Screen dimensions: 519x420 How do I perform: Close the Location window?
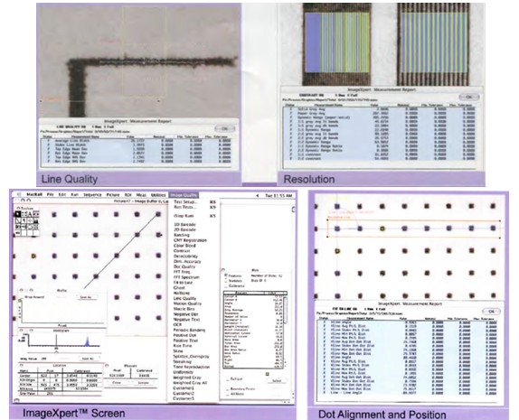point(22,365)
